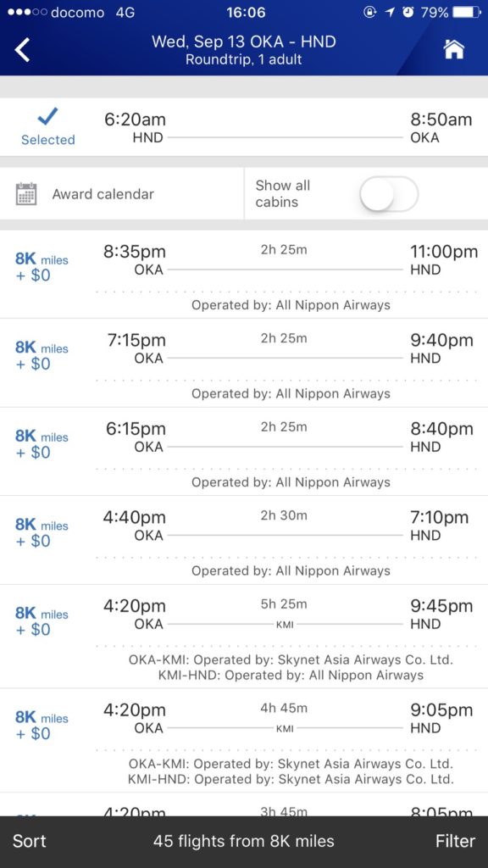
Task: Choose the 4:40pm flight with 2h 30m duration
Action: [x=244, y=540]
